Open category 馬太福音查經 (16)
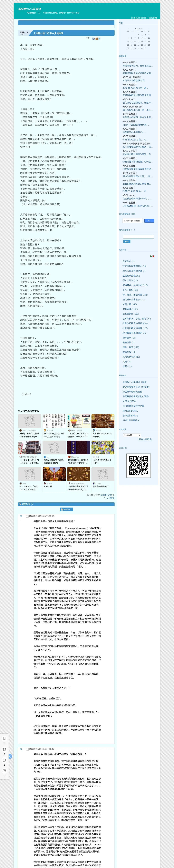 point(131,357)
